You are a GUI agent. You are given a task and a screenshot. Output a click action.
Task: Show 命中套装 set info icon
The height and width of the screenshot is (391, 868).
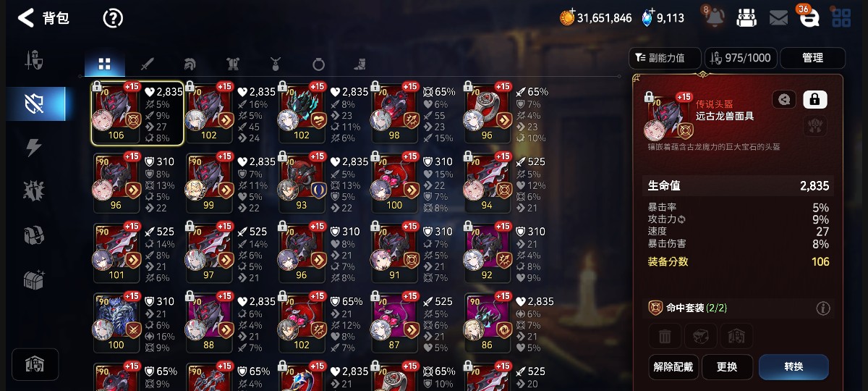(822, 308)
